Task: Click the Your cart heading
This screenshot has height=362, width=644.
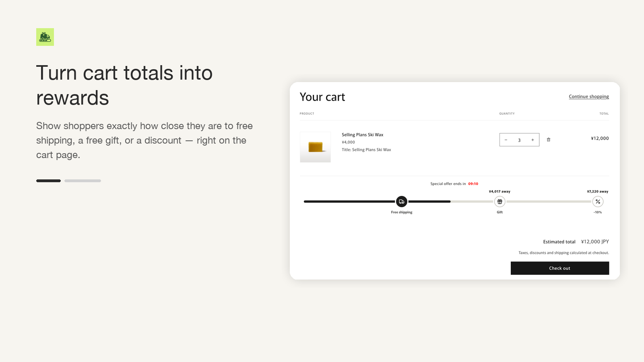Action: 322,97
